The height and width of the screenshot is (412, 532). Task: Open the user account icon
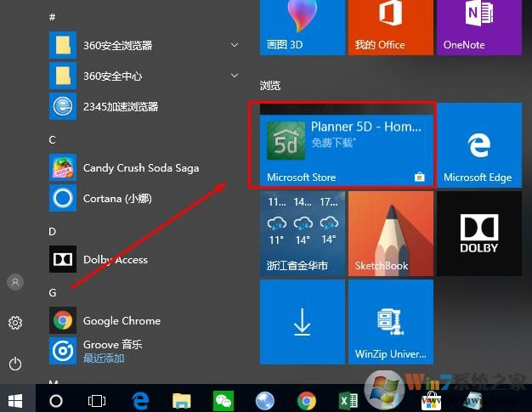tap(15, 282)
